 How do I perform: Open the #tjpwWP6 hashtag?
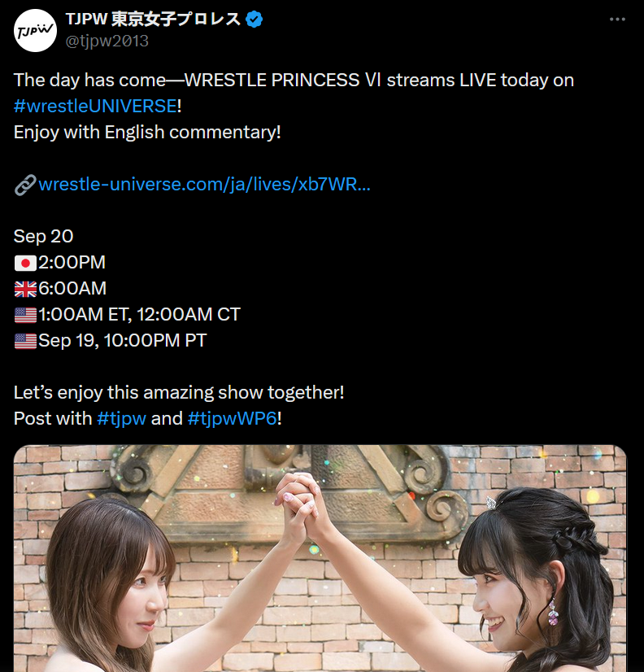pyautogui.click(x=233, y=419)
